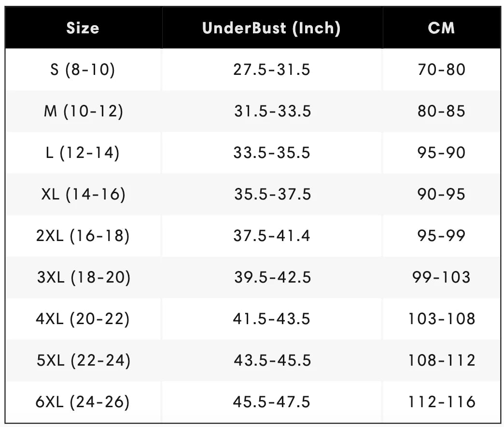This screenshot has height=427, width=504.
Task: Select the 5XL (22-24) size cell
Action: click(84, 360)
